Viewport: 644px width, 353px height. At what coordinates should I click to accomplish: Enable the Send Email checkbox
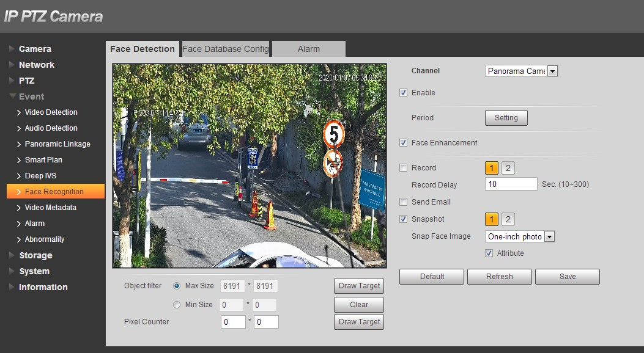point(403,202)
